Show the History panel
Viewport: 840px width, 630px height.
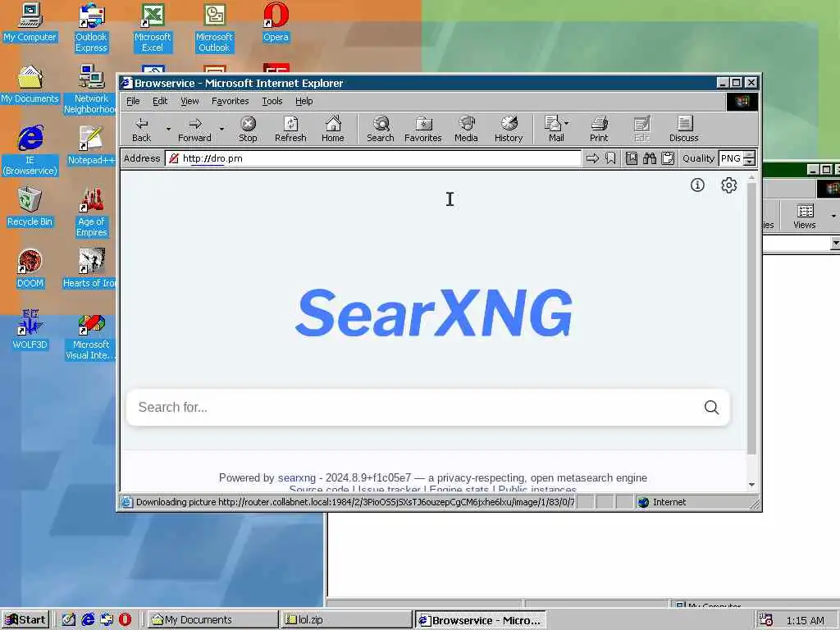(509, 129)
